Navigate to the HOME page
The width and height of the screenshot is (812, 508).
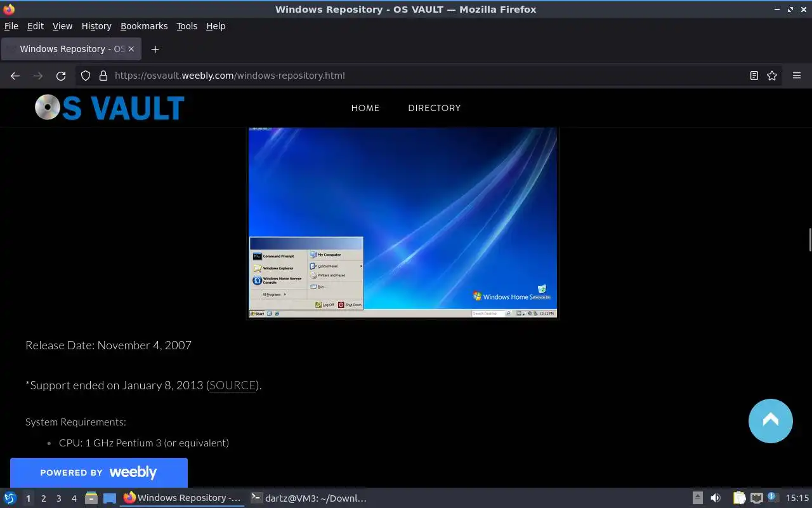(365, 108)
